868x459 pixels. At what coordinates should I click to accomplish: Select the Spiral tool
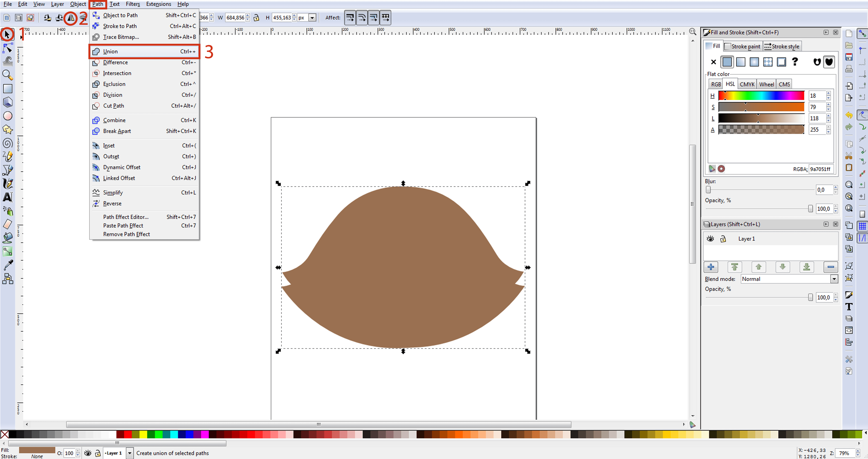coord(7,143)
